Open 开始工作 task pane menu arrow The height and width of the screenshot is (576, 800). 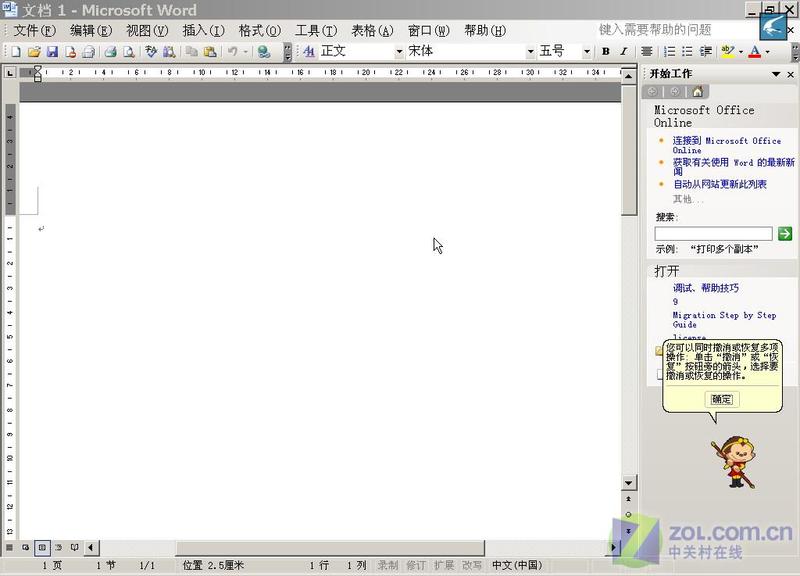click(776, 74)
